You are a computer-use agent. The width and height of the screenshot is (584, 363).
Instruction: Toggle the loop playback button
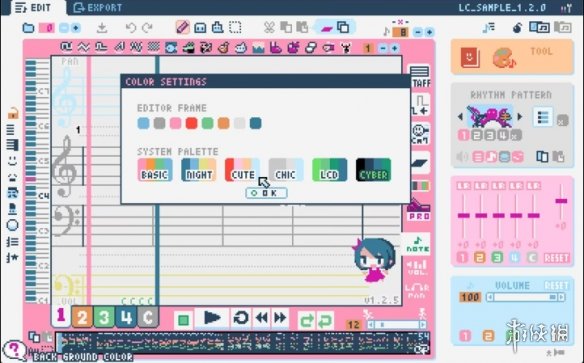[x=241, y=318]
